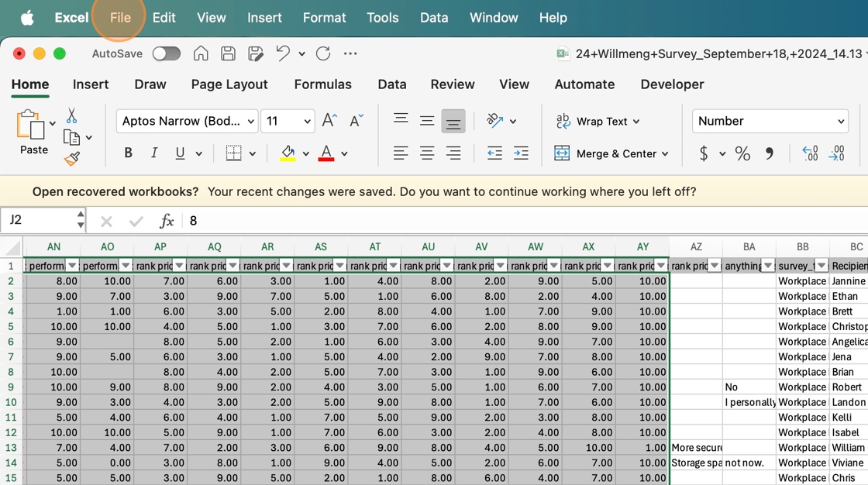This screenshot has width=868, height=485.
Task: Click the Wrap Text button
Action: click(x=598, y=121)
